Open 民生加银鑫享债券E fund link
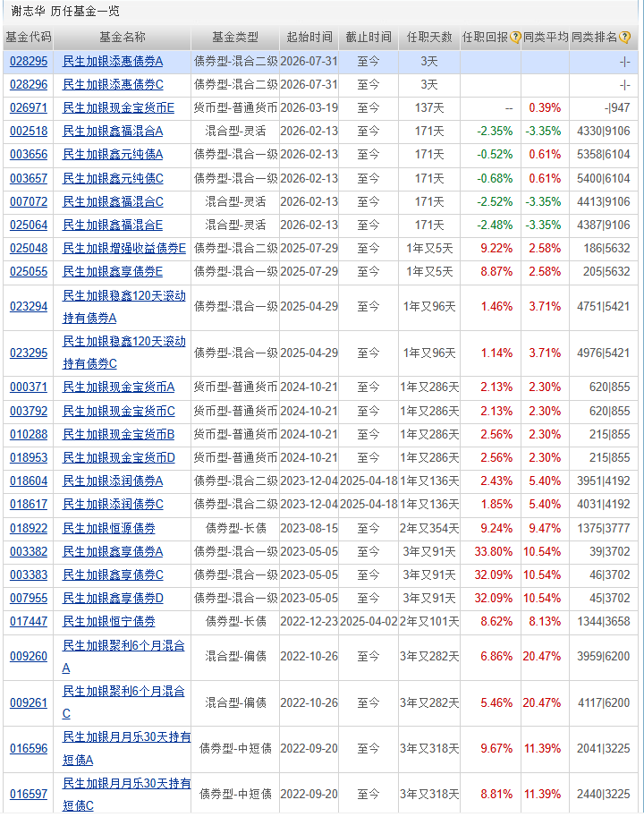This screenshot has height=817, width=644. (x=113, y=271)
